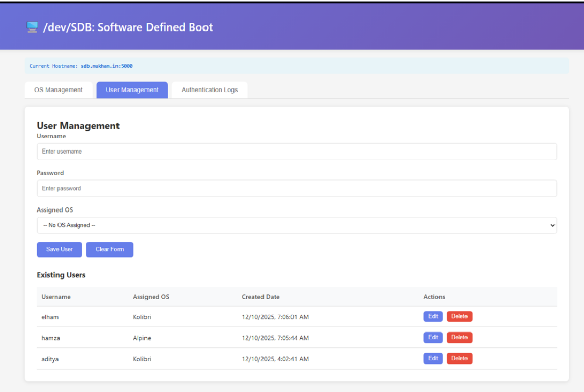The height and width of the screenshot is (392, 584).
Task: Click the Username column header
Action: [x=56, y=297]
